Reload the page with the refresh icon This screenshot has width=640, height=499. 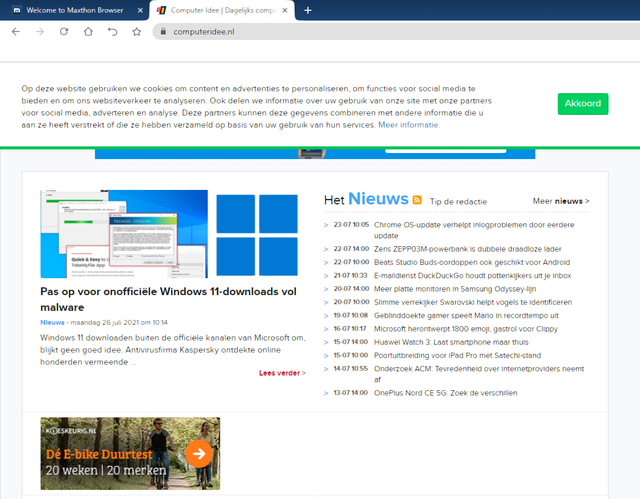(64, 31)
